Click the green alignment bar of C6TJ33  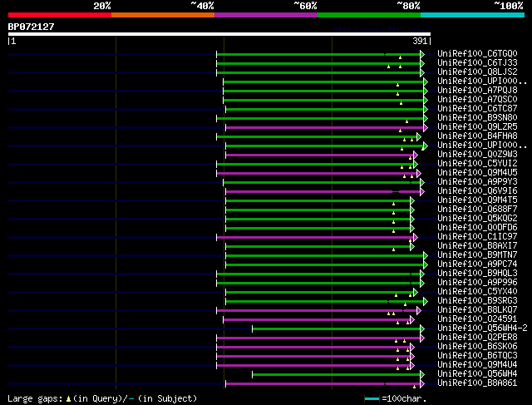318,63
